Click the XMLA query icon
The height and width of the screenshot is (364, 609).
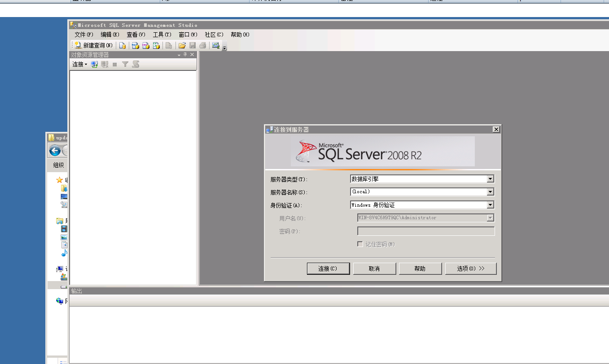pyautogui.click(x=156, y=45)
